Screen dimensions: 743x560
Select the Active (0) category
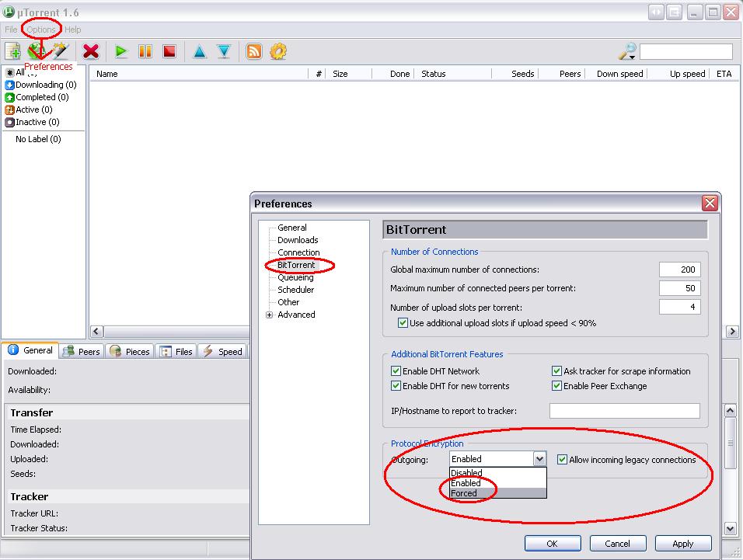(x=29, y=110)
